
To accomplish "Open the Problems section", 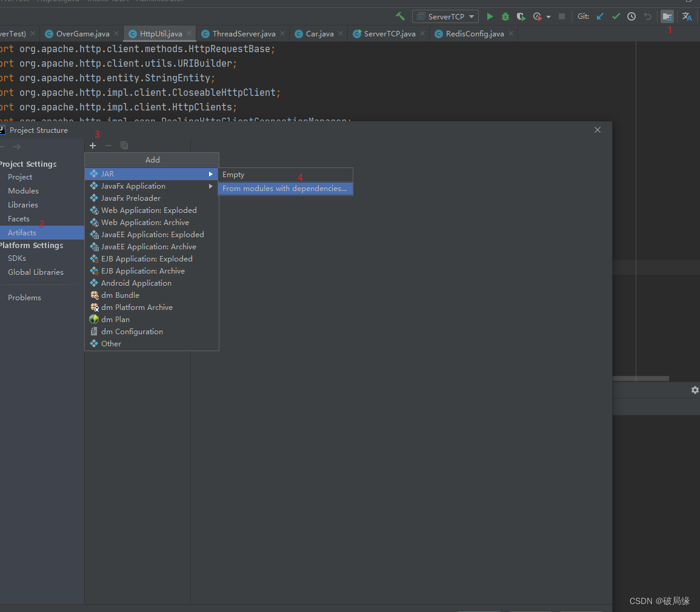I will (x=24, y=298).
